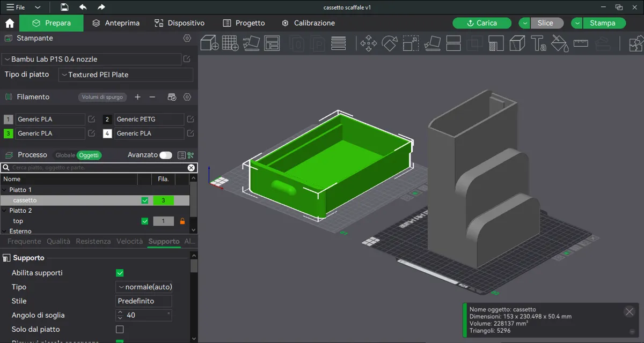Open the Tipo di piatto dropdown

pyautogui.click(x=126, y=75)
